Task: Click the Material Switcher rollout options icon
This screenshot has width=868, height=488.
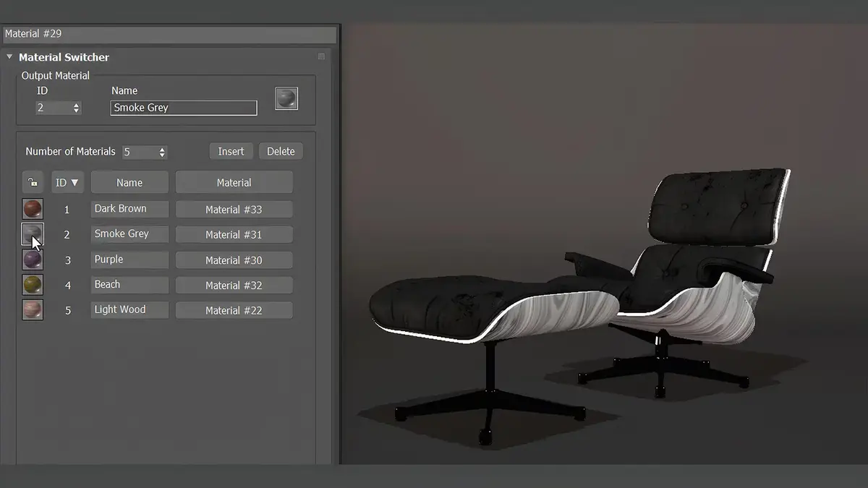Action: (x=321, y=56)
